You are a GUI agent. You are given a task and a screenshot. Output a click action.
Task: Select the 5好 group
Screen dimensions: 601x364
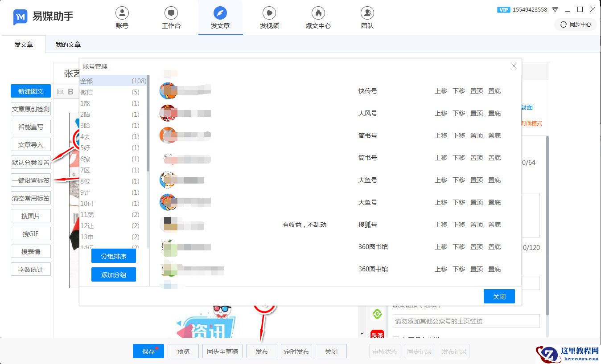[x=113, y=148]
